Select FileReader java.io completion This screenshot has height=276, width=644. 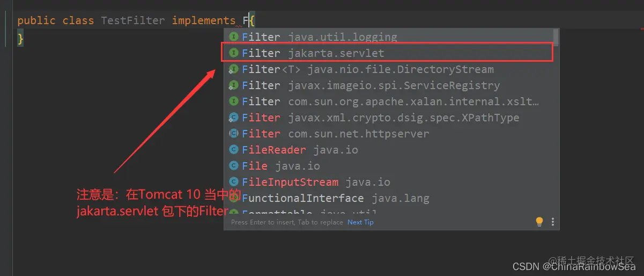click(x=388, y=150)
